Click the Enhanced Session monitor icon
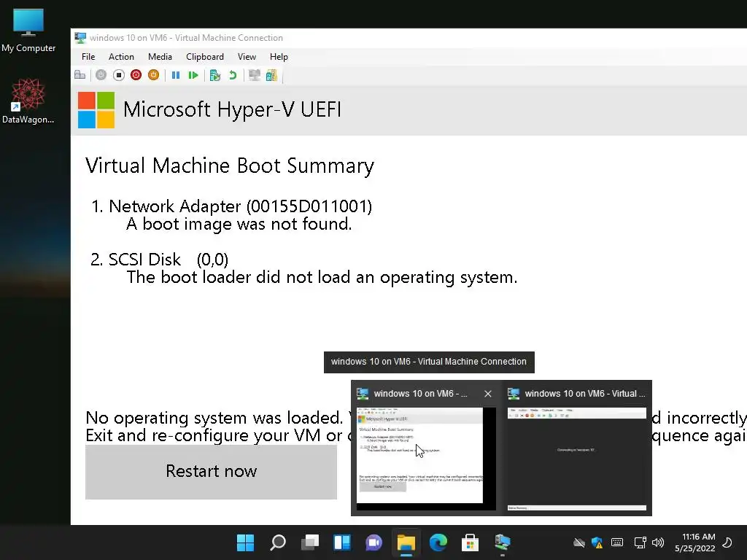This screenshot has height=560, width=747. tap(255, 75)
